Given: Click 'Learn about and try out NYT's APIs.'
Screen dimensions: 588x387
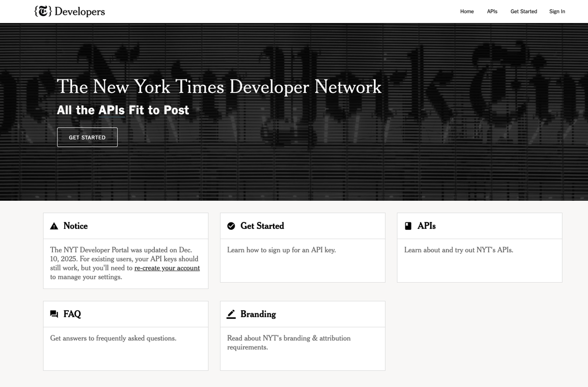Looking at the screenshot, I should [459, 250].
